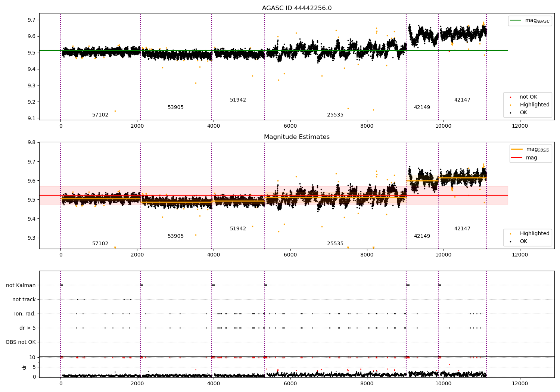
Task: Click the 'dr > 5' row label
Action: tap(28, 328)
